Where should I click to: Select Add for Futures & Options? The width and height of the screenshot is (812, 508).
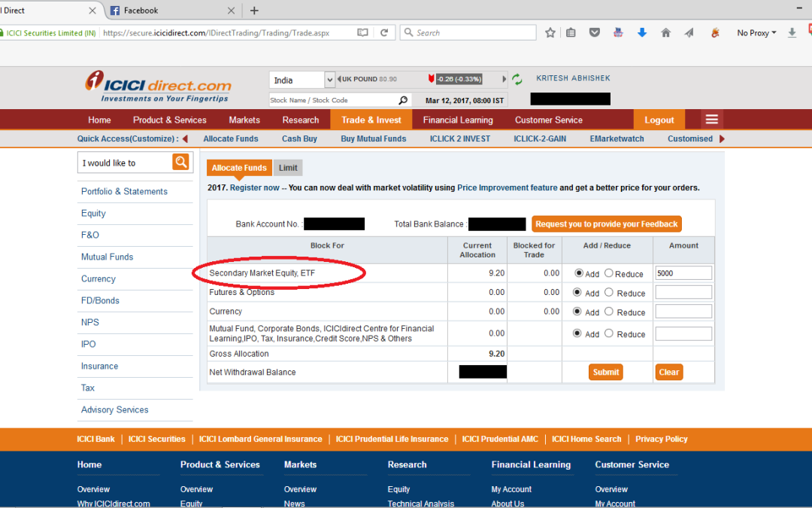pyautogui.click(x=577, y=292)
